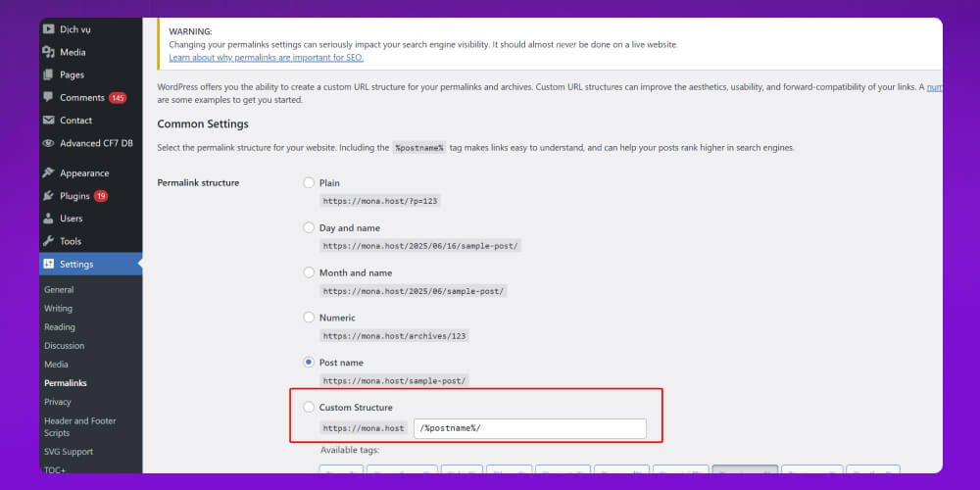Click the 2025/06/sample-post example URL
The image size is (980, 490).
pyautogui.click(x=414, y=291)
